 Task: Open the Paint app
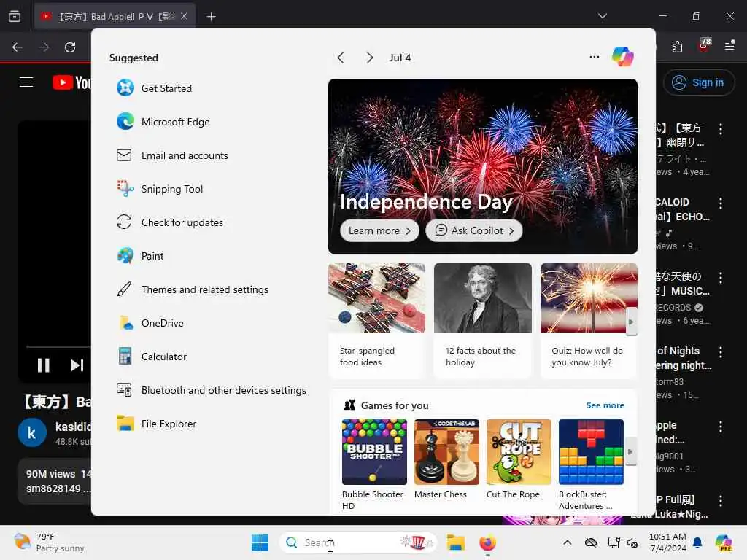point(140,256)
